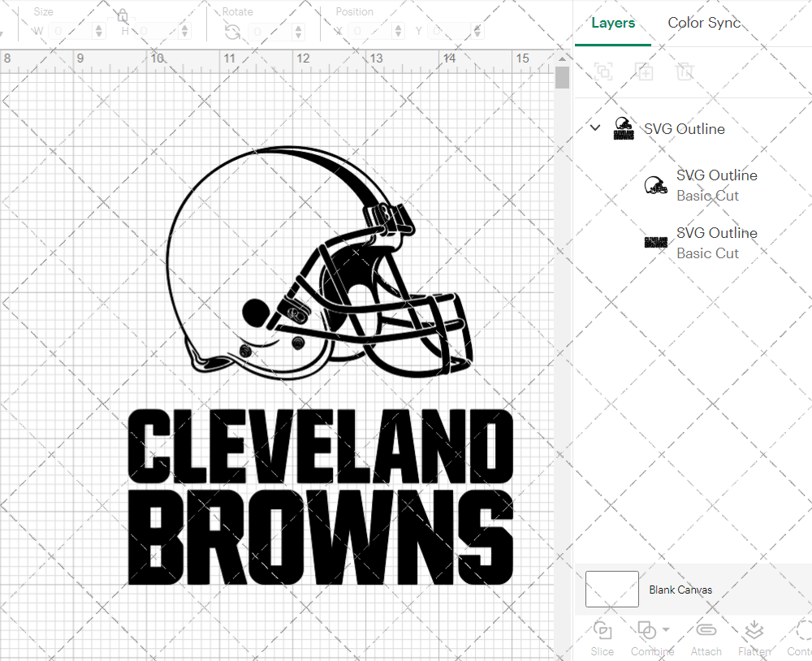
Task: Select the SVG Outline group layer
Action: (685, 128)
